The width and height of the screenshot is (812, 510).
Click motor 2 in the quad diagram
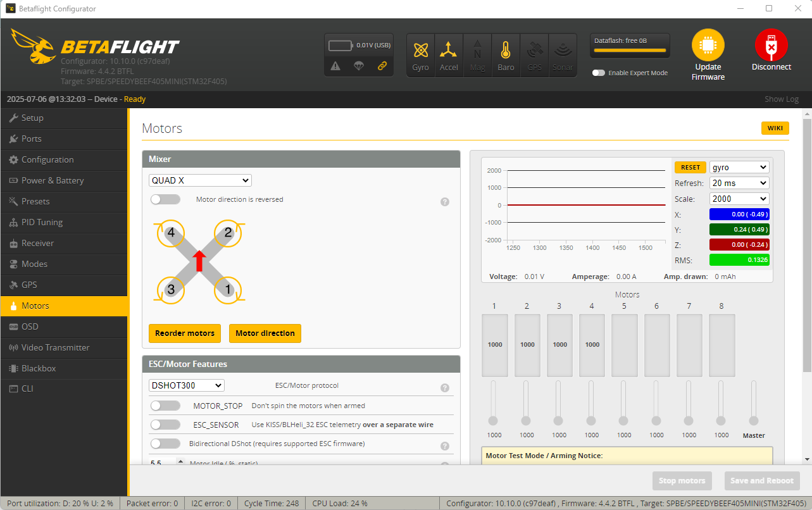pyautogui.click(x=228, y=233)
